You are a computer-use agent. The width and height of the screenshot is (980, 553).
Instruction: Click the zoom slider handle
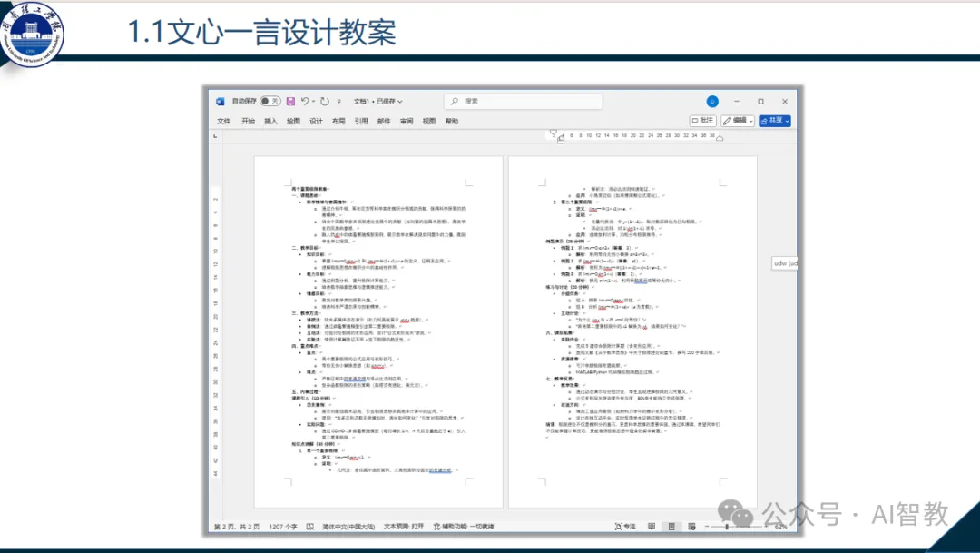727,527
